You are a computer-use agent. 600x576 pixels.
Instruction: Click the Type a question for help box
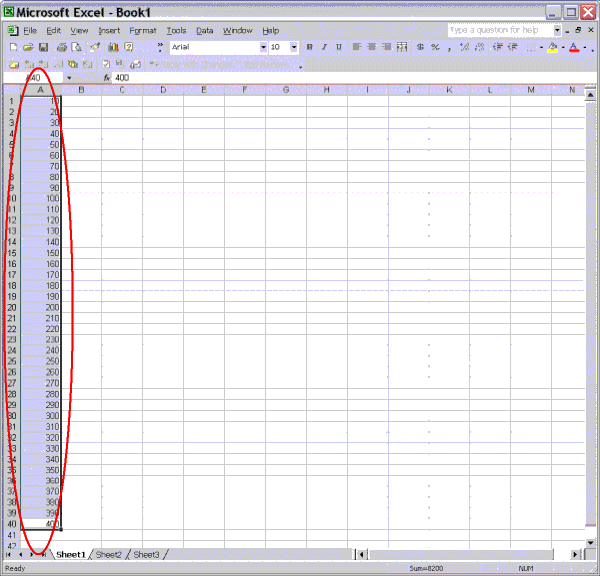[498, 30]
